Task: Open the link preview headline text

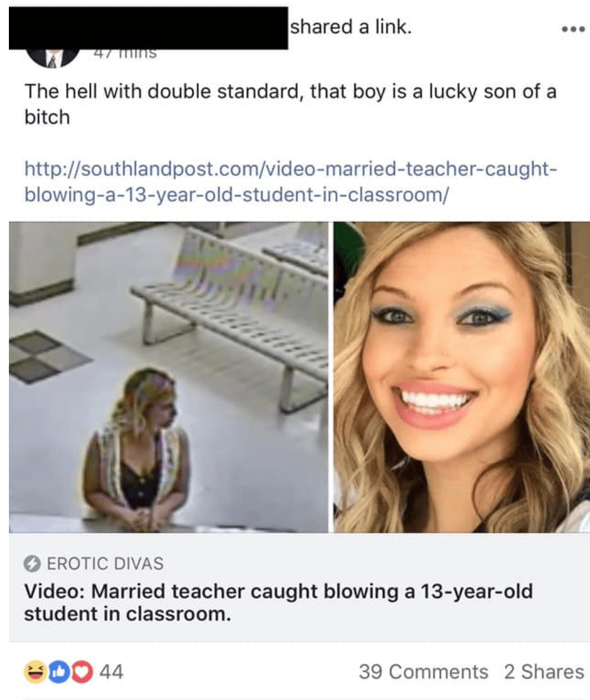Action: 278,602
